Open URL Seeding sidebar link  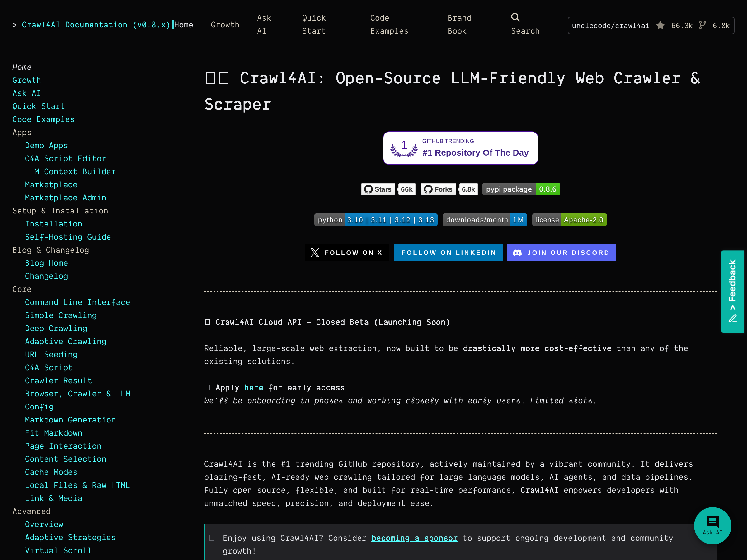[x=51, y=354]
